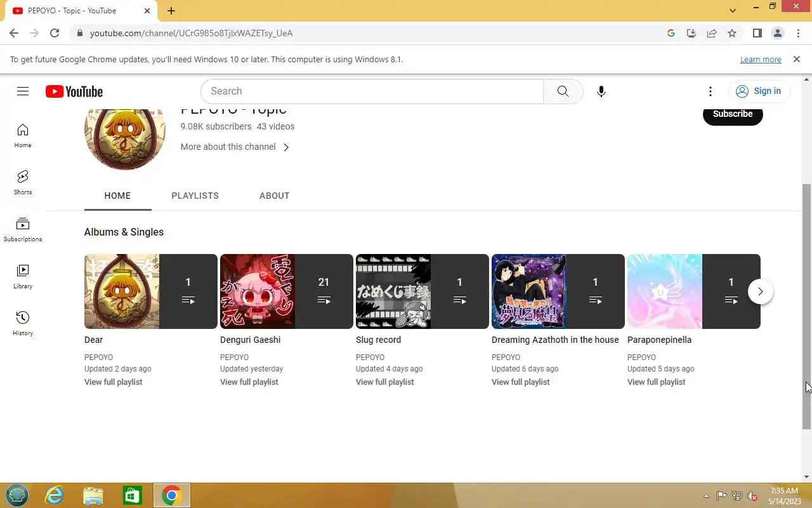The width and height of the screenshot is (812, 508).
Task: Open File Explorer from taskbar
Action: tap(93, 495)
